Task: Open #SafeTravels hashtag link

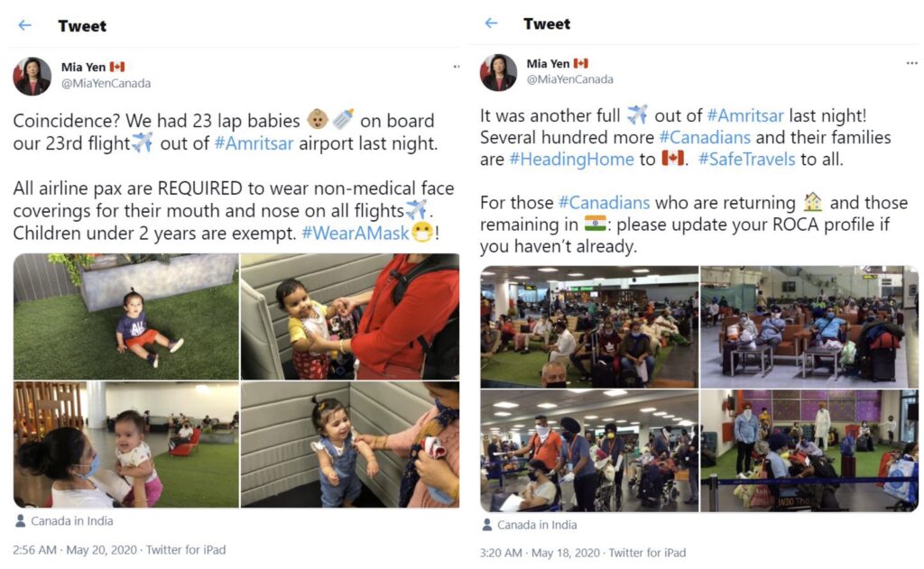Action: coord(746,159)
